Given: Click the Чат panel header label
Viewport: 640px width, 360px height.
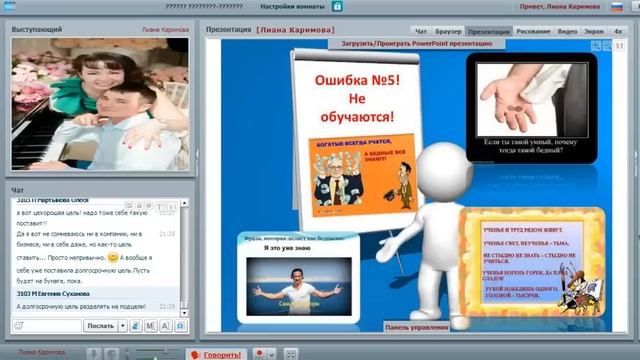Looking at the screenshot, I should [x=18, y=190].
